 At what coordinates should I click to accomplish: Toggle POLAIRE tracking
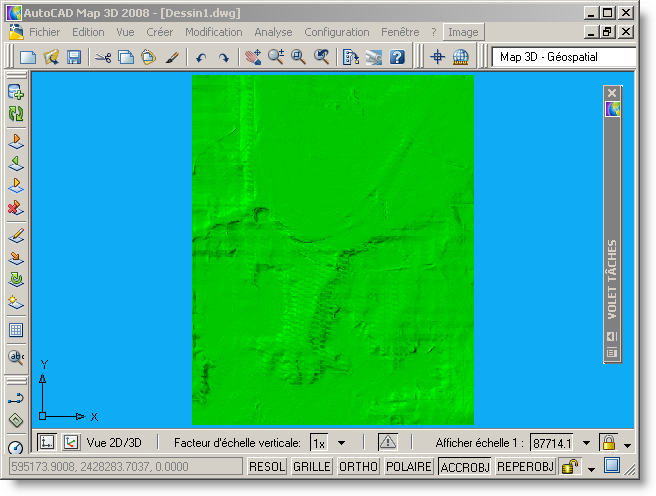408,467
